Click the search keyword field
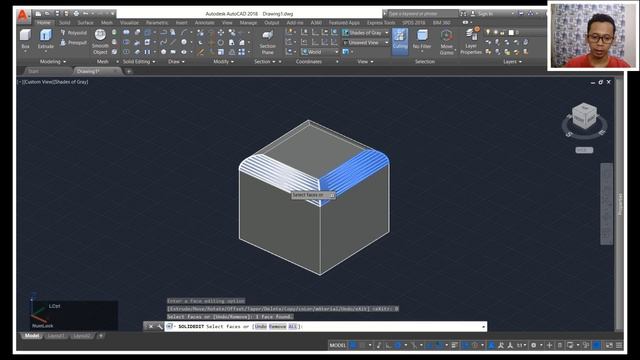Screen dimensions: 640x360 pos(422,13)
